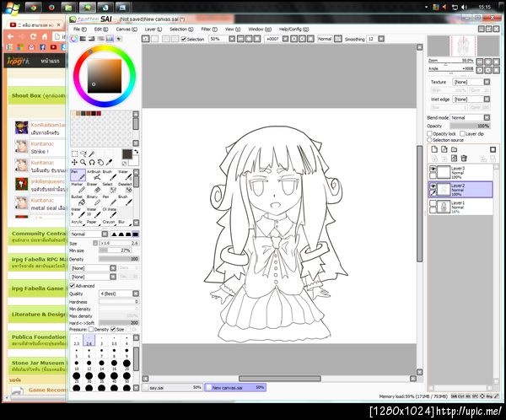Select the Pen tool in the tool tray
Image resolution: width=506 pixels, height=420 pixels.
tap(78, 175)
